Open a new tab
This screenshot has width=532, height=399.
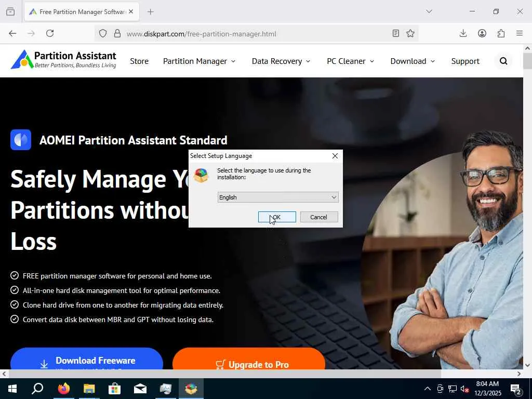(x=151, y=12)
